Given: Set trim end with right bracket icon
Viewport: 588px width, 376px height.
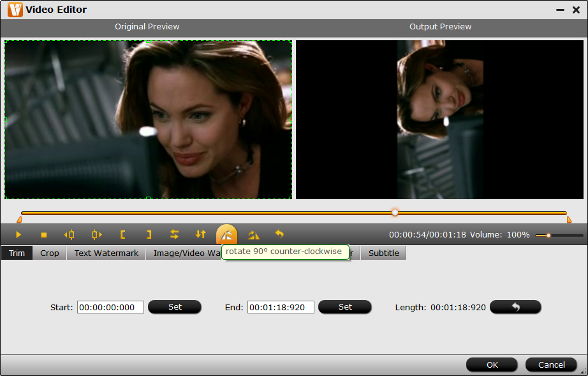Looking at the screenshot, I should (x=149, y=235).
